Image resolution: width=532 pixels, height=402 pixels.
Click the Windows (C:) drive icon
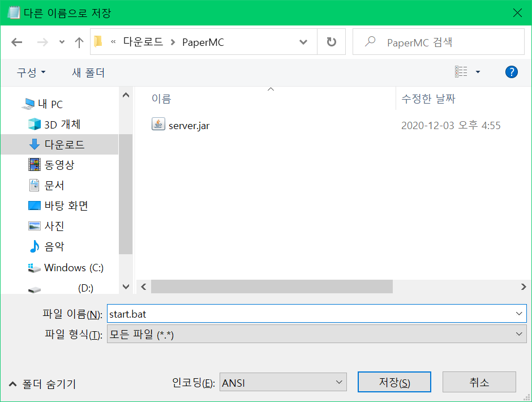[x=34, y=268]
